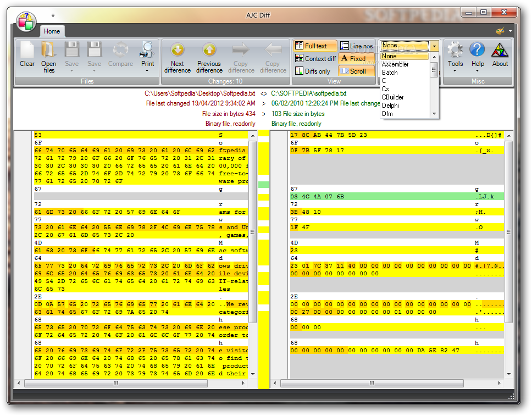The width and height of the screenshot is (532, 416).
Task: Click the right pane vertical scrollbar thumb
Action: (x=508, y=232)
